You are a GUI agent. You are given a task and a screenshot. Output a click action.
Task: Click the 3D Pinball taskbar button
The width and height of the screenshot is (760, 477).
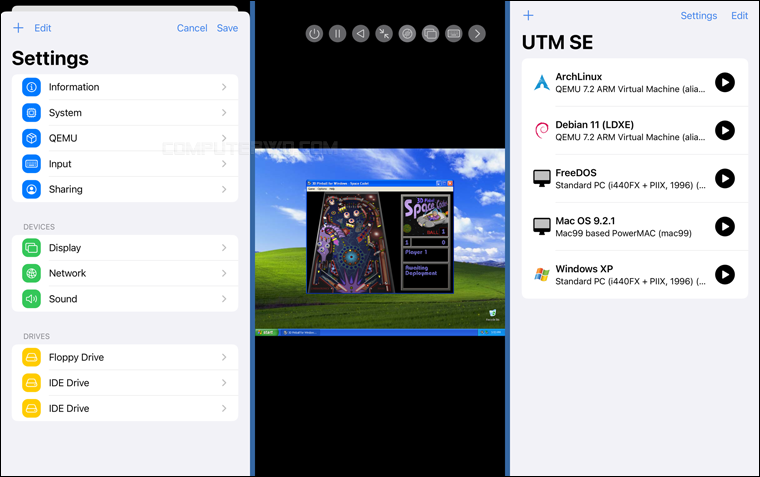tap(300, 333)
